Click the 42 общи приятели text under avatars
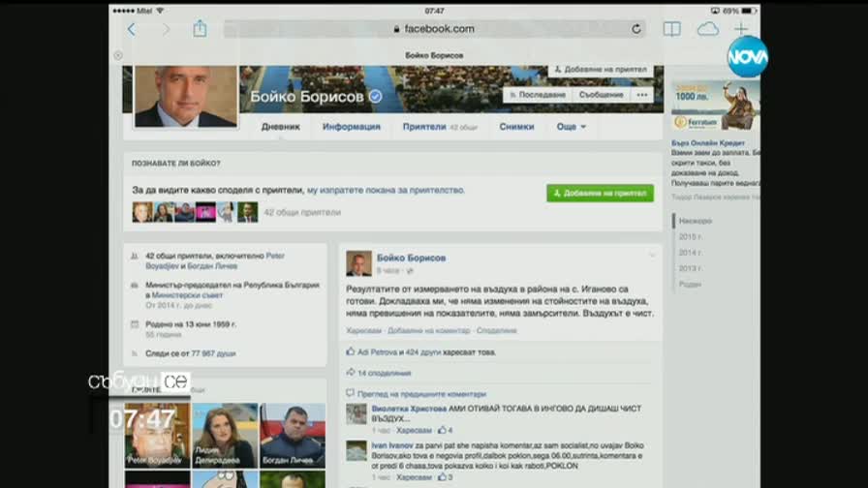The image size is (868, 488). pyautogui.click(x=302, y=212)
